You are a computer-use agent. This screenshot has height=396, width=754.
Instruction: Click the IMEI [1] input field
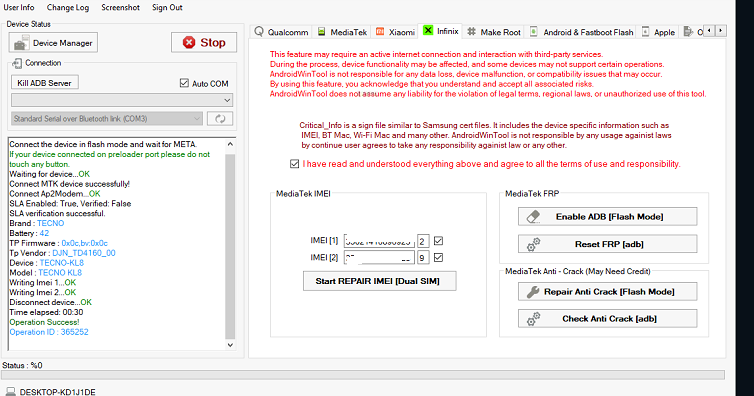pyautogui.click(x=379, y=241)
